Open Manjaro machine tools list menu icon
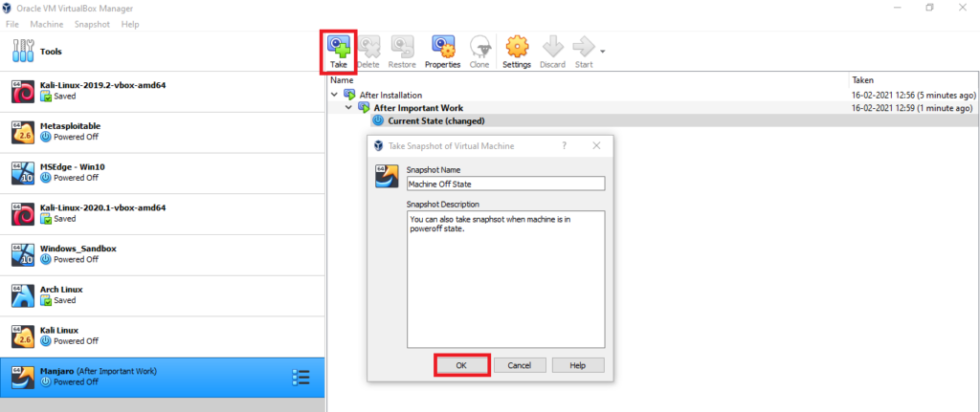The width and height of the screenshot is (980, 412). tap(301, 378)
